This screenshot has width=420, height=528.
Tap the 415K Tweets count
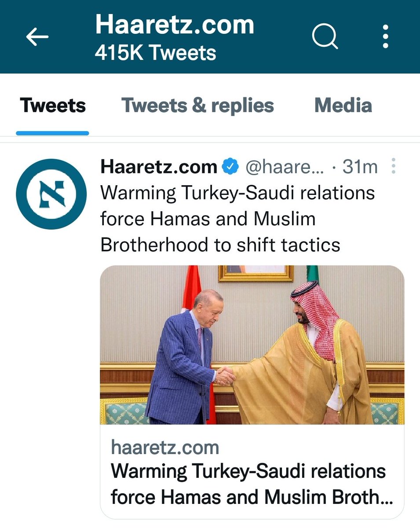[x=155, y=53]
